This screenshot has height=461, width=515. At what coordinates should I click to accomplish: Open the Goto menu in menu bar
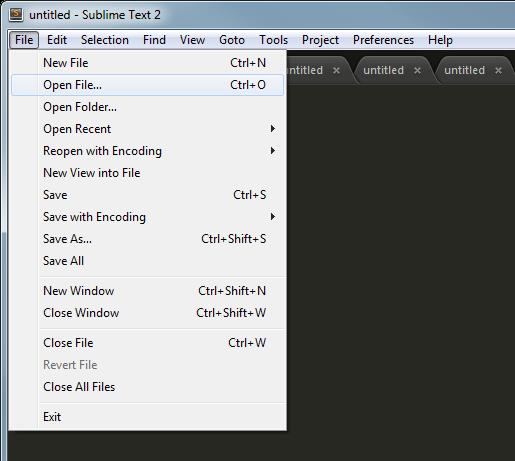[x=232, y=40]
